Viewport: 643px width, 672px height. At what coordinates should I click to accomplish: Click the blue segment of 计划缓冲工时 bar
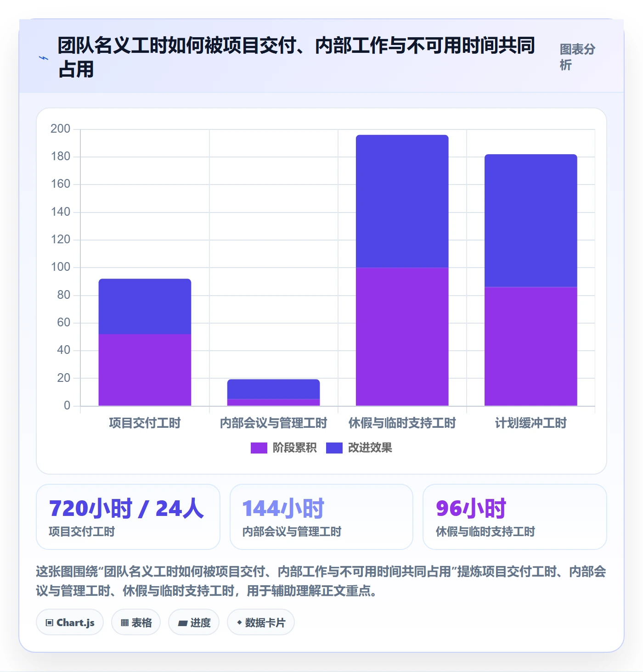pyautogui.click(x=530, y=220)
